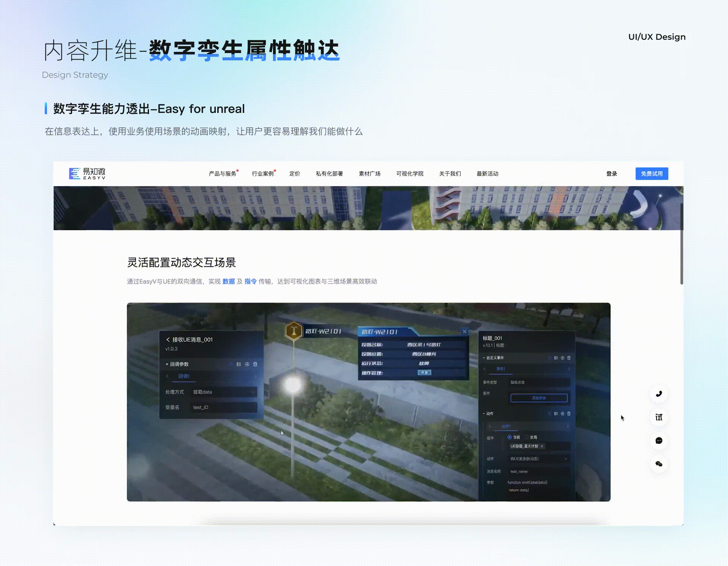Screen dimensions: 728x566
Task: Click the list icon in 自定义事件 row
Action: 556,358
